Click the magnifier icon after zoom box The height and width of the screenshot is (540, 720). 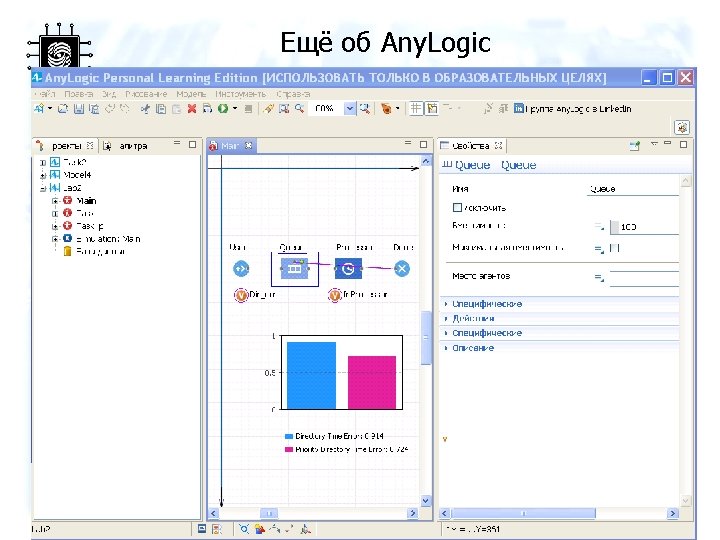[x=365, y=109]
